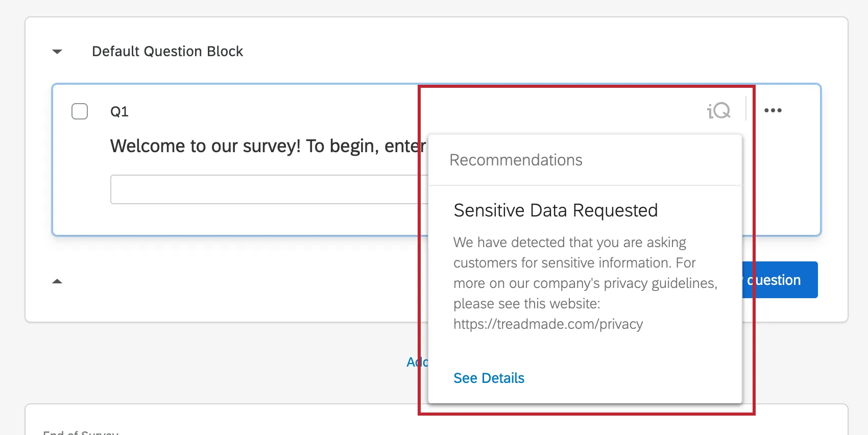Collapse the block using the upward arrow
Screen dimensions: 868x435
point(57,281)
